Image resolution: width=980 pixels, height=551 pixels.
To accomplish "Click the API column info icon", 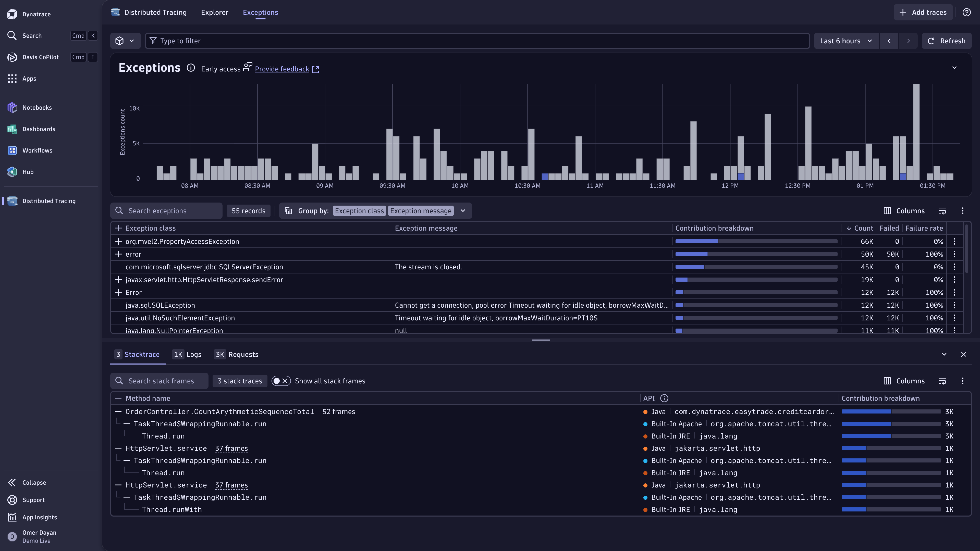I will 664,398.
